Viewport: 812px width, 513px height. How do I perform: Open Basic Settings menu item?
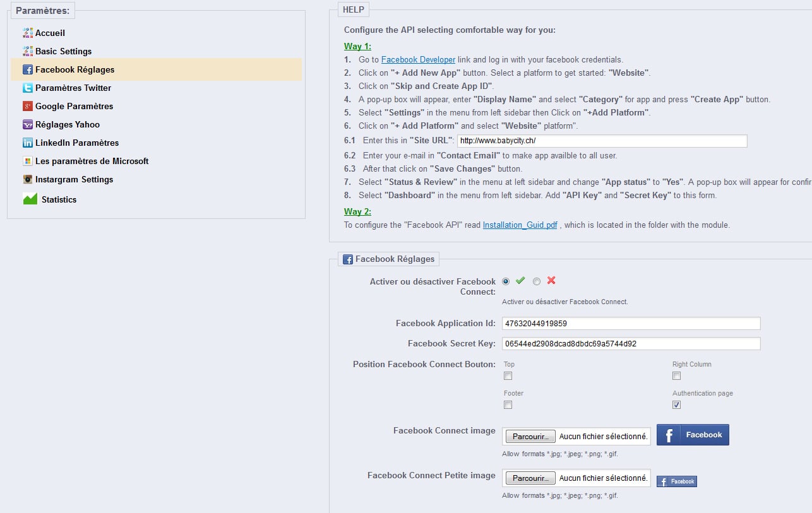[x=63, y=51]
